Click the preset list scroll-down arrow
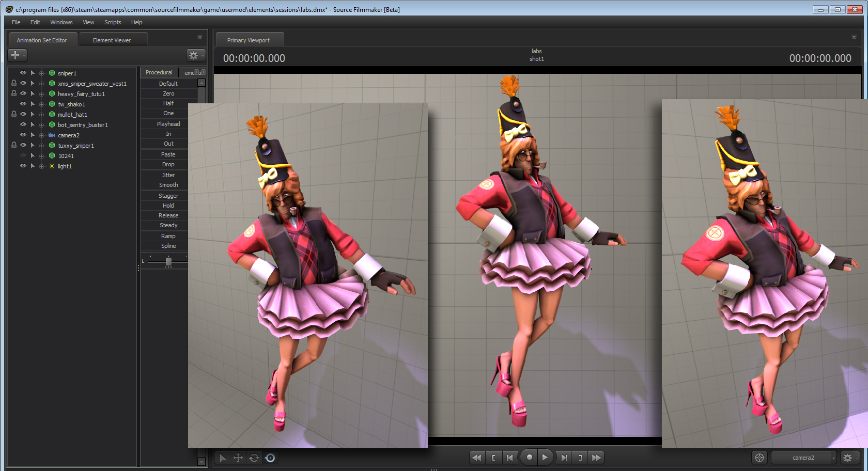Screen dimensions: 868x471 (202, 462)
